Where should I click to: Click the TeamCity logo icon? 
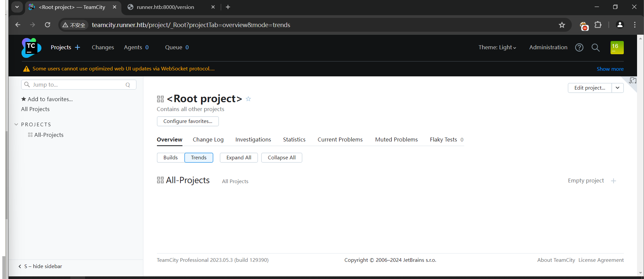click(x=31, y=48)
